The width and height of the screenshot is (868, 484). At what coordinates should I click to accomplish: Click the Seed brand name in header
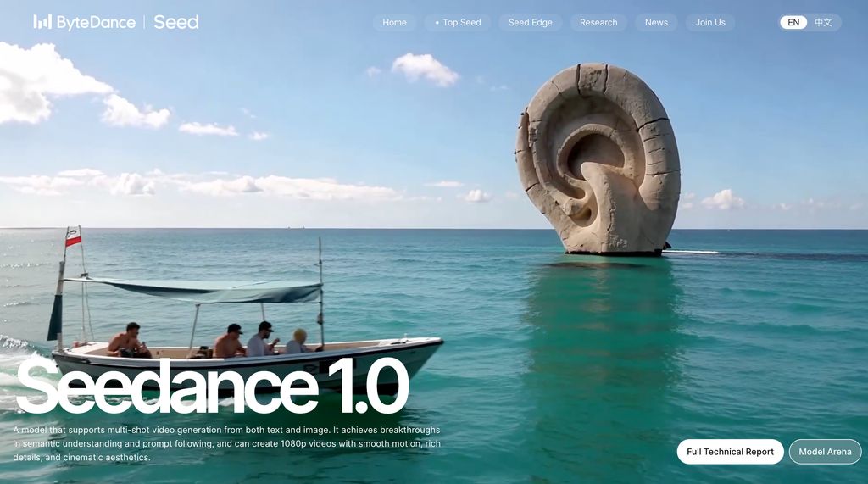point(176,22)
